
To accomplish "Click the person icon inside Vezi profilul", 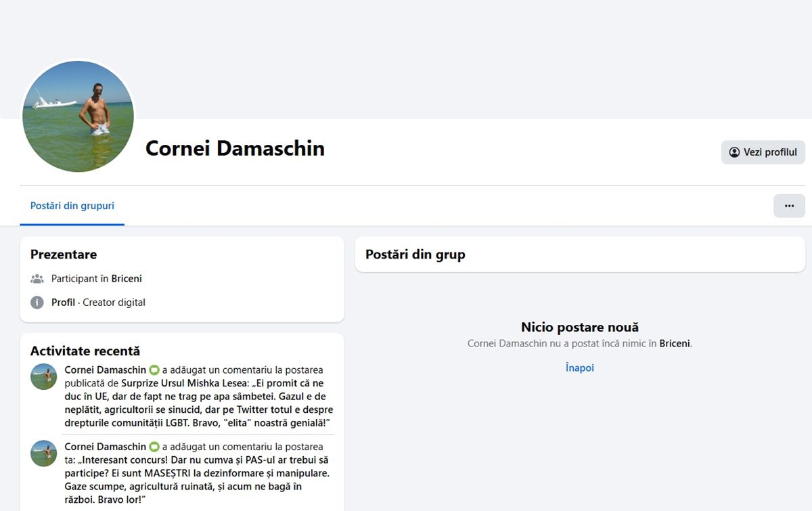I will click(x=734, y=152).
